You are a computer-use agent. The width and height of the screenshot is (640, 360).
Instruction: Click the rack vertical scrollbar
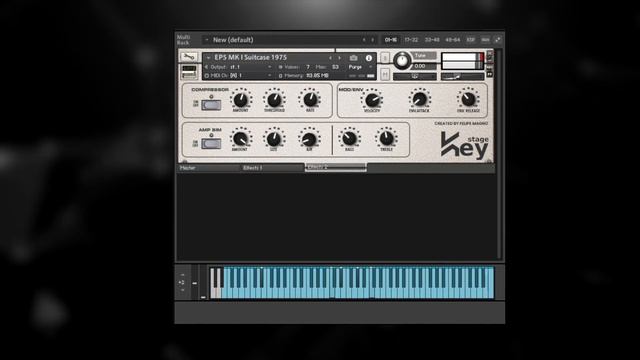[499, 154]
